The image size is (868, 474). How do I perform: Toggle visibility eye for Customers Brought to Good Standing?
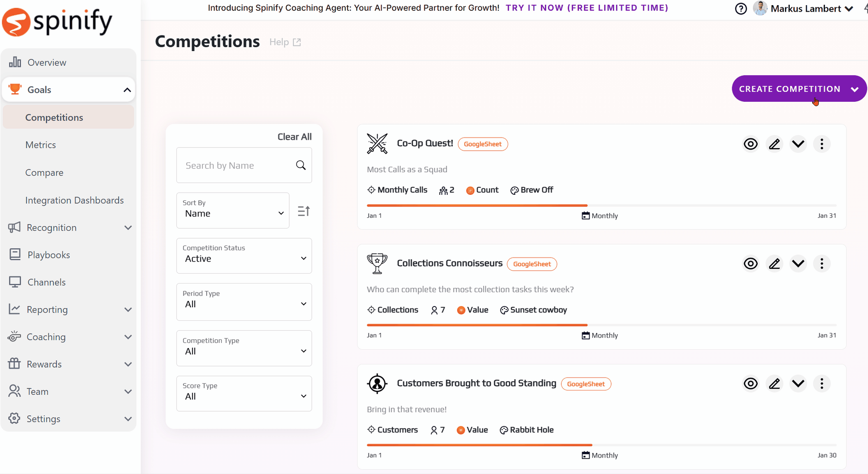(x=750, y=384)
